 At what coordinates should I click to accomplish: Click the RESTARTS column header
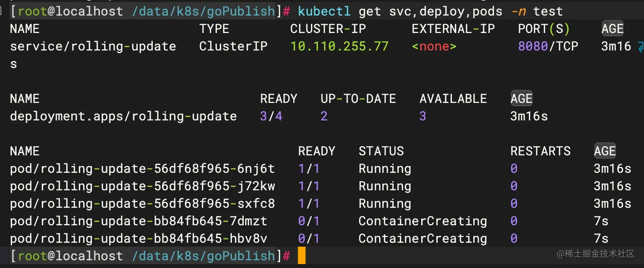[x=540, y=151]
